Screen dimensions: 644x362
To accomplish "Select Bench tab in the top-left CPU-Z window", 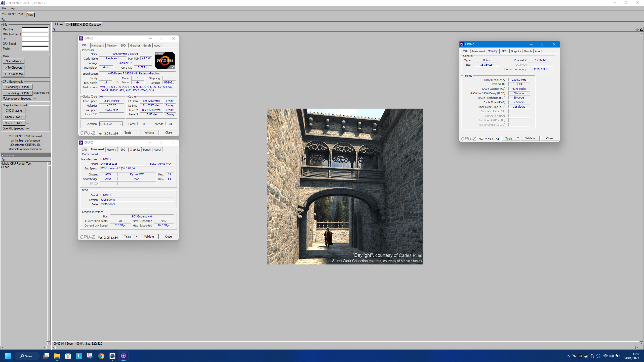I will coord(147,46).
